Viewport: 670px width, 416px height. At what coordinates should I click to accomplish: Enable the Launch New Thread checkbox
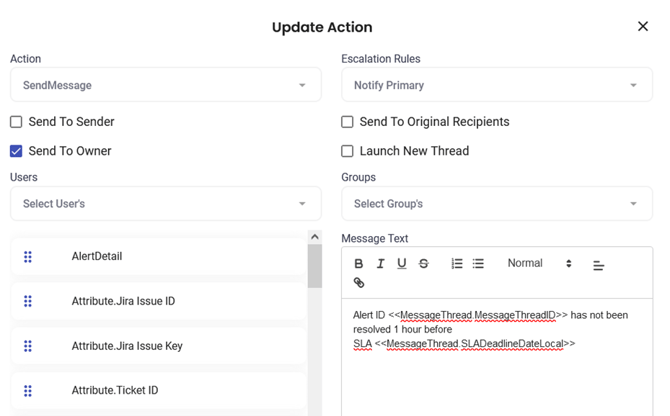pyautogui.click(x=347, y=151)
